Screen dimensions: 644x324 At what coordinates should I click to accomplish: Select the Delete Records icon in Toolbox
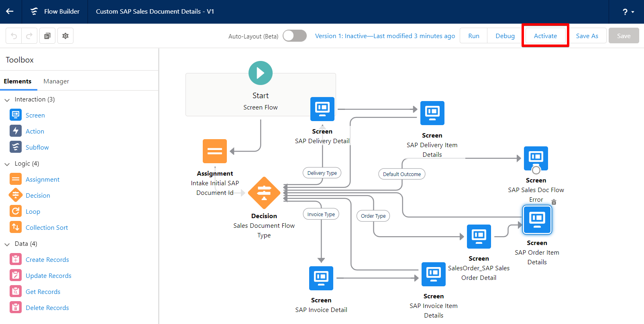pyautogui.click(x=16, y=308)
